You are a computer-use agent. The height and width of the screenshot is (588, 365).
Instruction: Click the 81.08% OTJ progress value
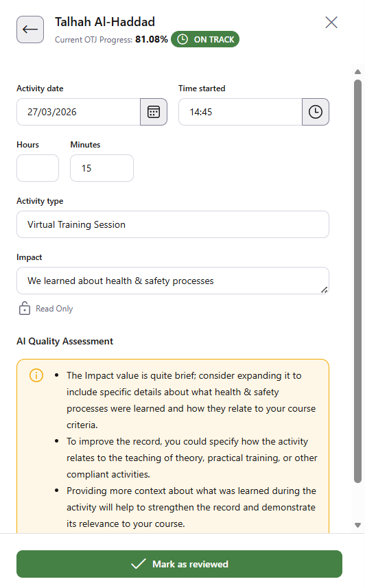point(152,39)
